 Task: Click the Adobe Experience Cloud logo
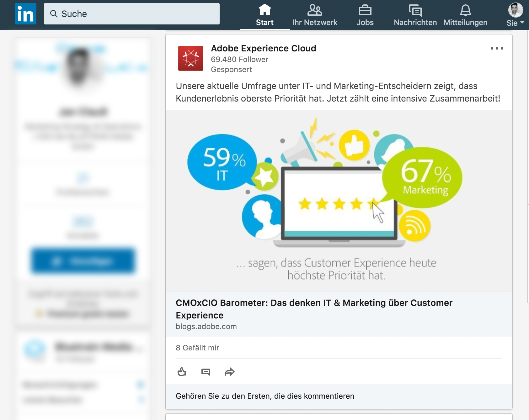click(x=191, y=58)
